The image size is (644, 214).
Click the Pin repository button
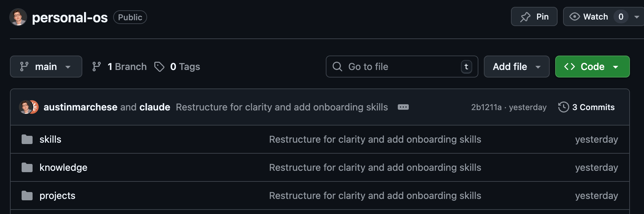point(534,17)
